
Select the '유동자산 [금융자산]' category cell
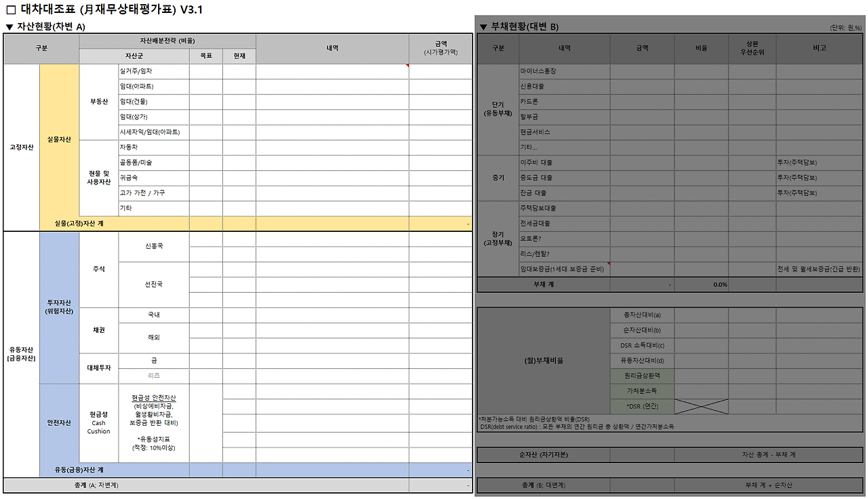(22, 354)
